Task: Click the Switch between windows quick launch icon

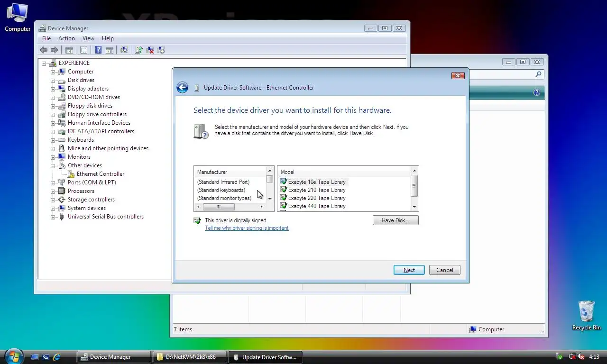Action: click(46, 357)
